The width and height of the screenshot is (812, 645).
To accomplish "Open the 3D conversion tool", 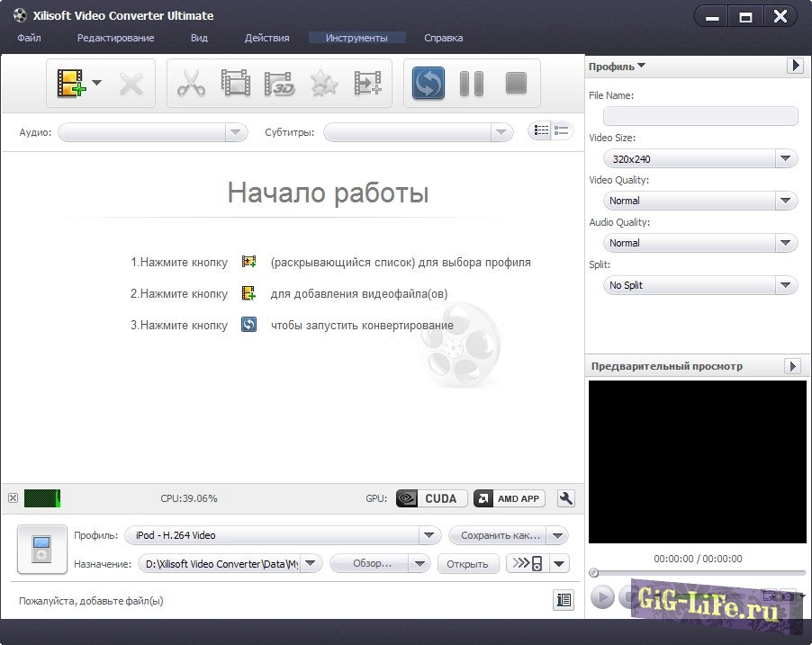I will pyautogui.click(x=279, y=84).
